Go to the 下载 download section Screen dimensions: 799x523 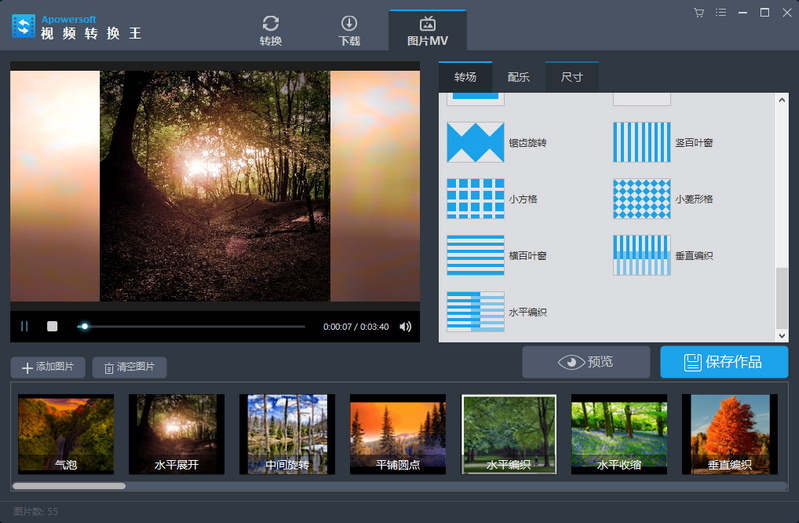pos(350,31)
